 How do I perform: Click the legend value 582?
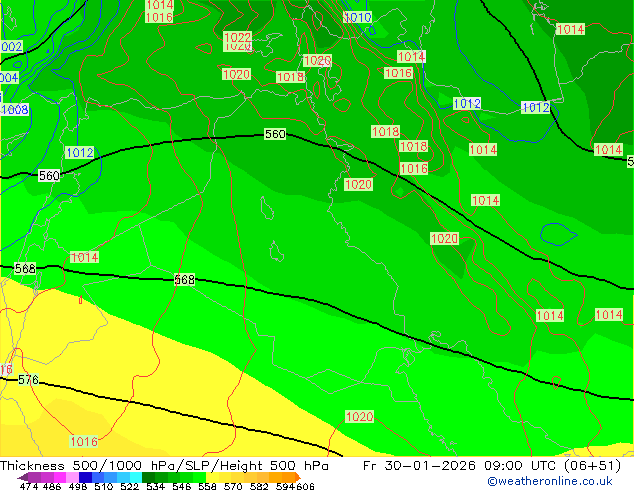coord(259,486)
